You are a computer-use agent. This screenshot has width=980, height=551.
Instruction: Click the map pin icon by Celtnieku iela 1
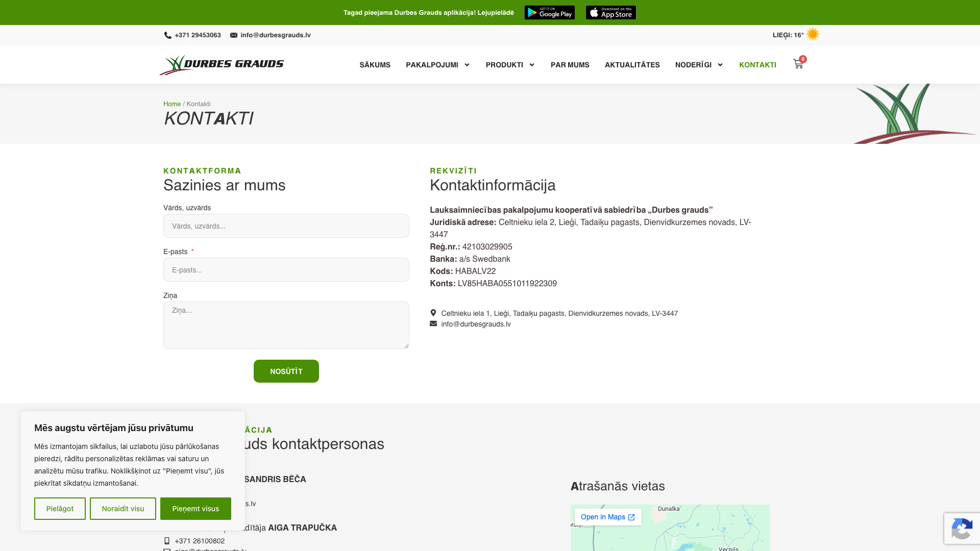click(433, 313)
